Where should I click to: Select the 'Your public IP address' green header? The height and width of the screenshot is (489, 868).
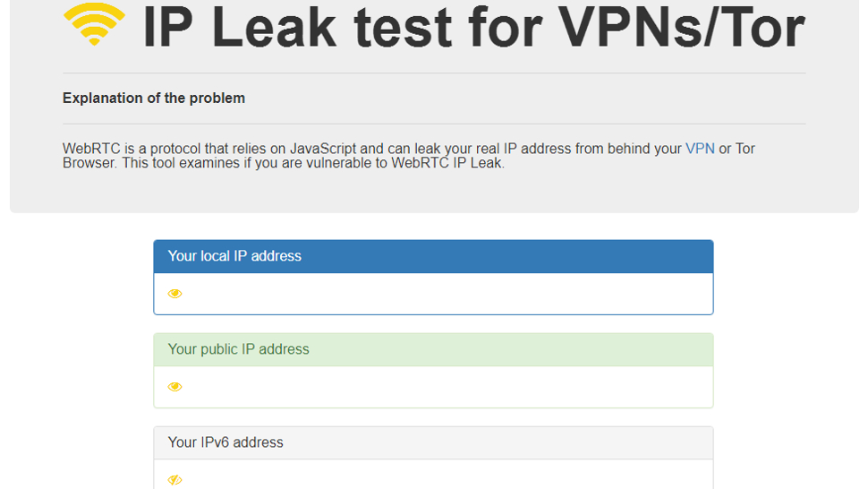(x=433, y=349)
